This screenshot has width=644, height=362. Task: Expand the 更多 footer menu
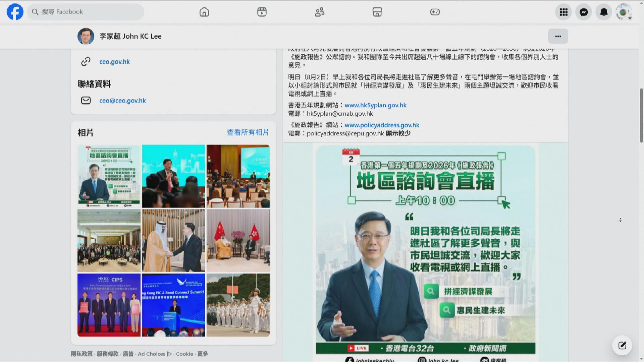click(x=203, y=354)
